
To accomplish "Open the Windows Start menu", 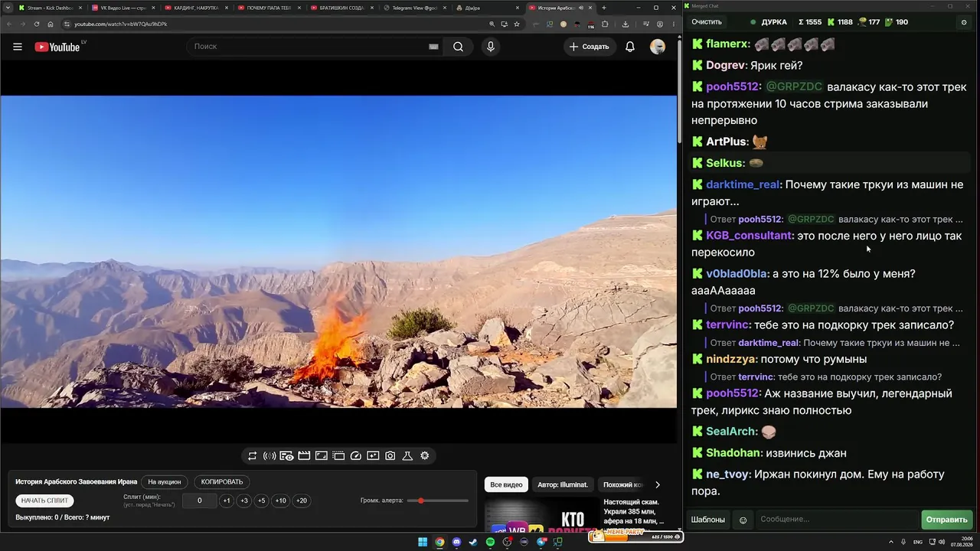I will tap(423, 543).
